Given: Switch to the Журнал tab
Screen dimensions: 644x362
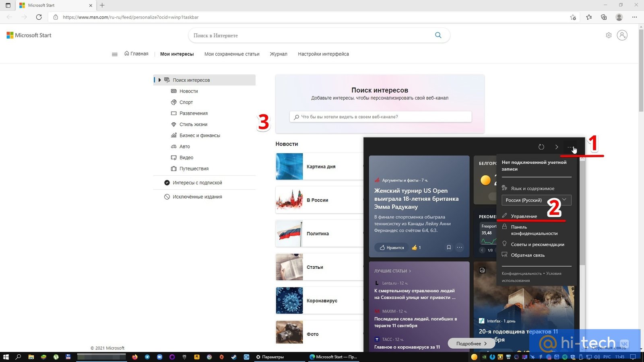Looking at the screenshot, I should tap(279, 54).
